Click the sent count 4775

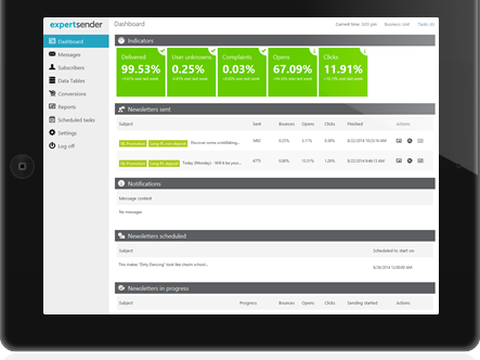click(256, 161)
